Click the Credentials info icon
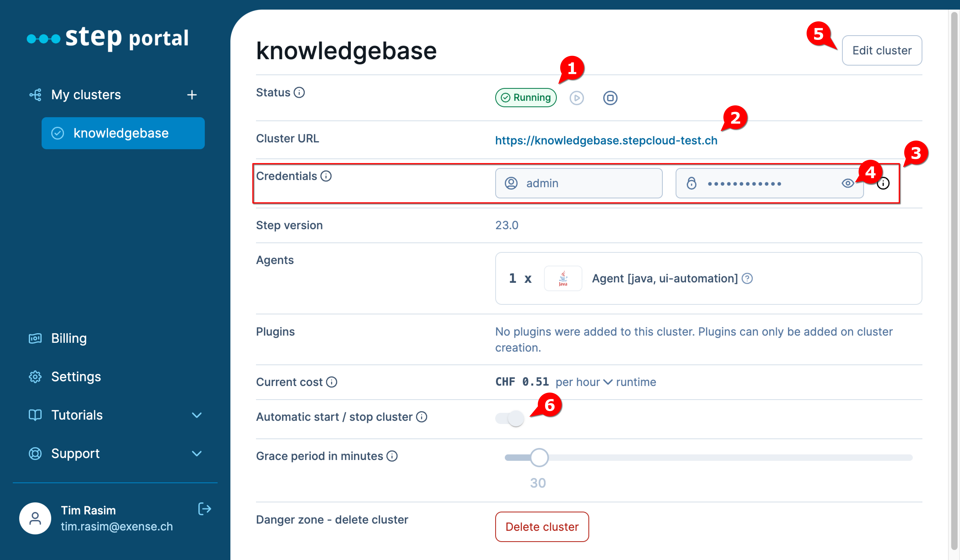This screenshot has height=560, width=960. 326,176
